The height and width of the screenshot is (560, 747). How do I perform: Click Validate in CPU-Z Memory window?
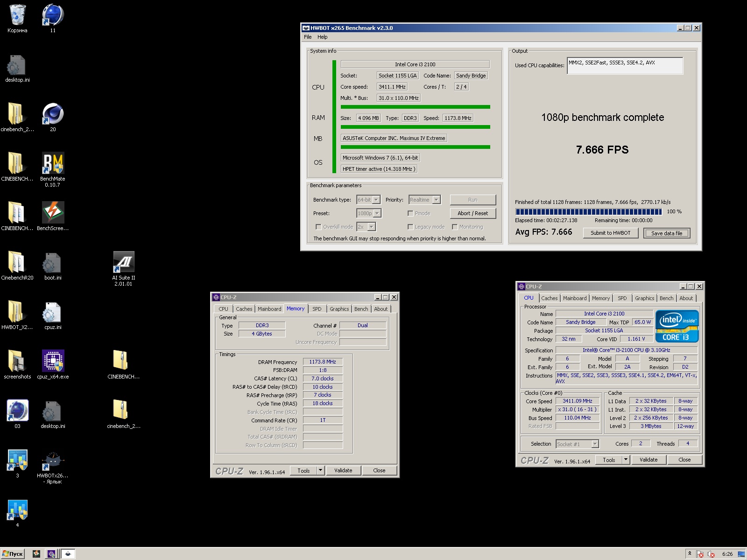click(x=343, y=470)
